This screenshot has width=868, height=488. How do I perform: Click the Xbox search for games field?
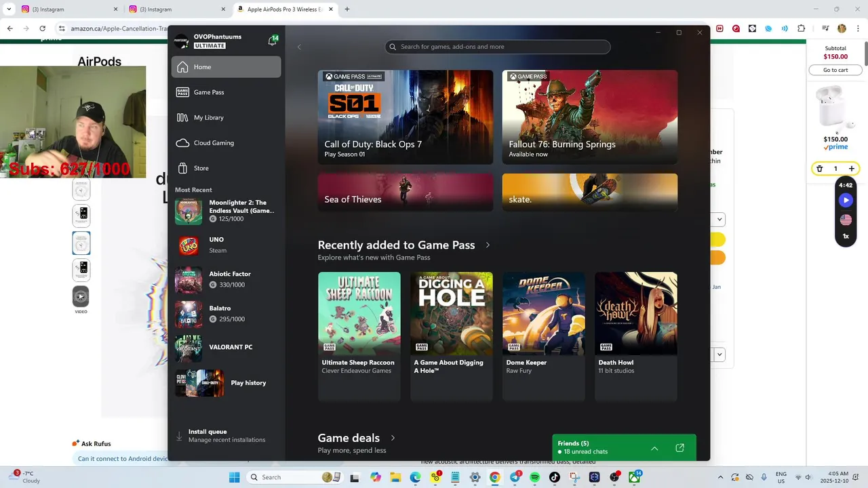tap(498, 47)
